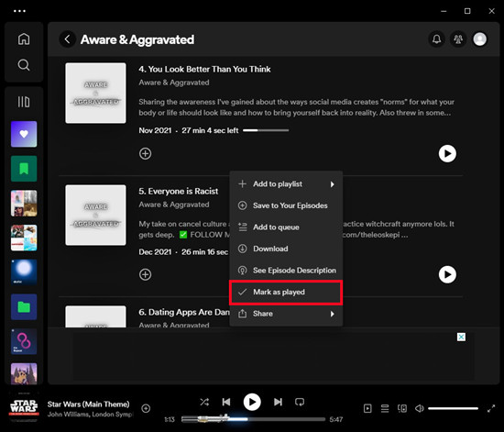Toggle repeat mode
Screen dimensions: 504x432
(x=300, y=402)
